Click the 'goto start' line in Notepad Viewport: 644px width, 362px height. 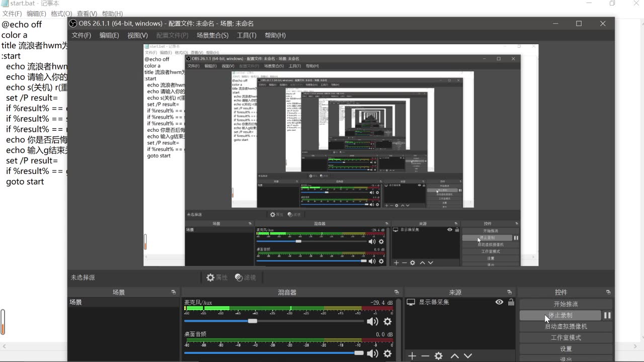tap(25, 182)
